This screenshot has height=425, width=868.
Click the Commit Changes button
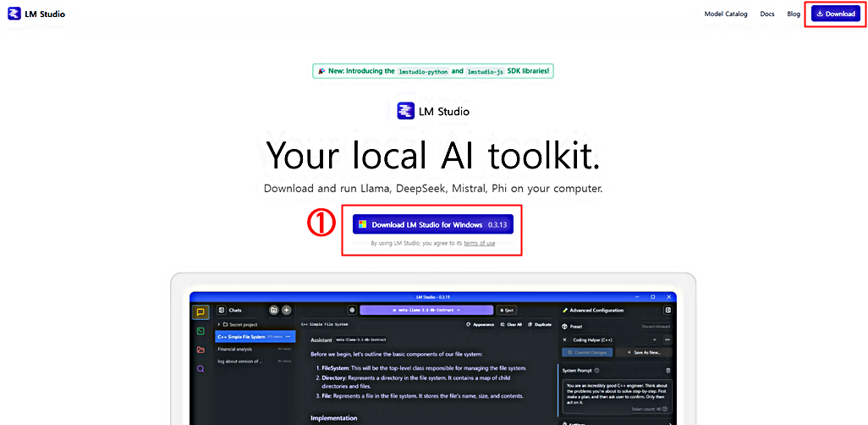(x=587, y=352)
